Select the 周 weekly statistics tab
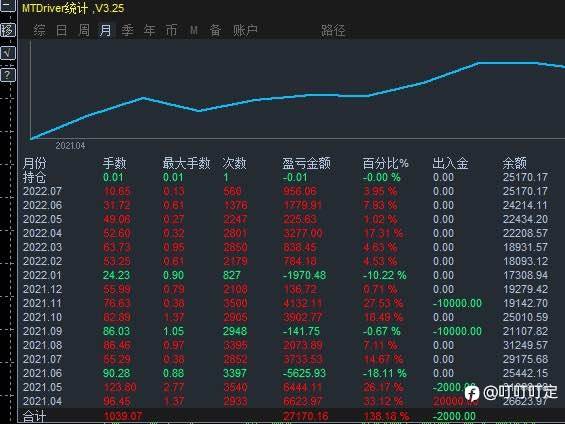565x424 pixels. [x=84, y=30]
